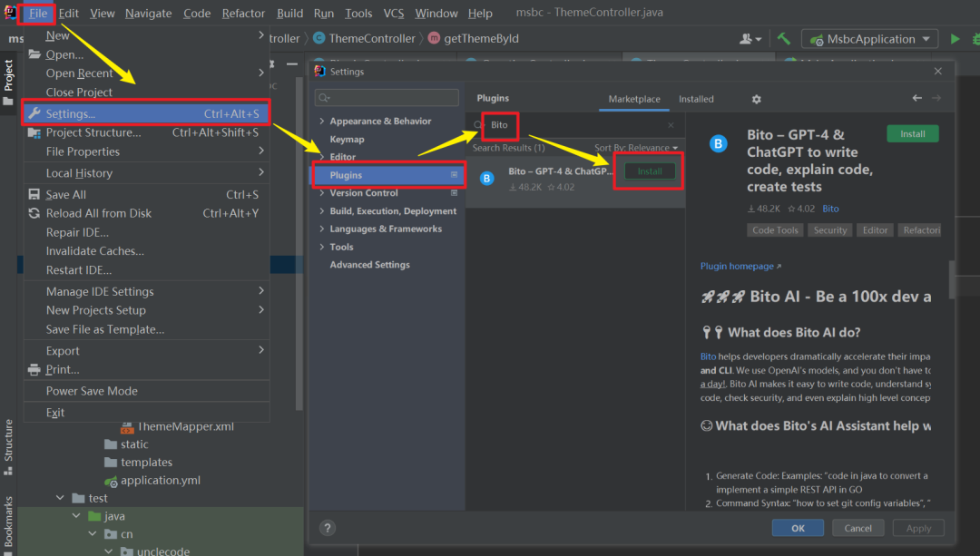
Task: Click the printer icon beside Print...
Action: [34, 370]
